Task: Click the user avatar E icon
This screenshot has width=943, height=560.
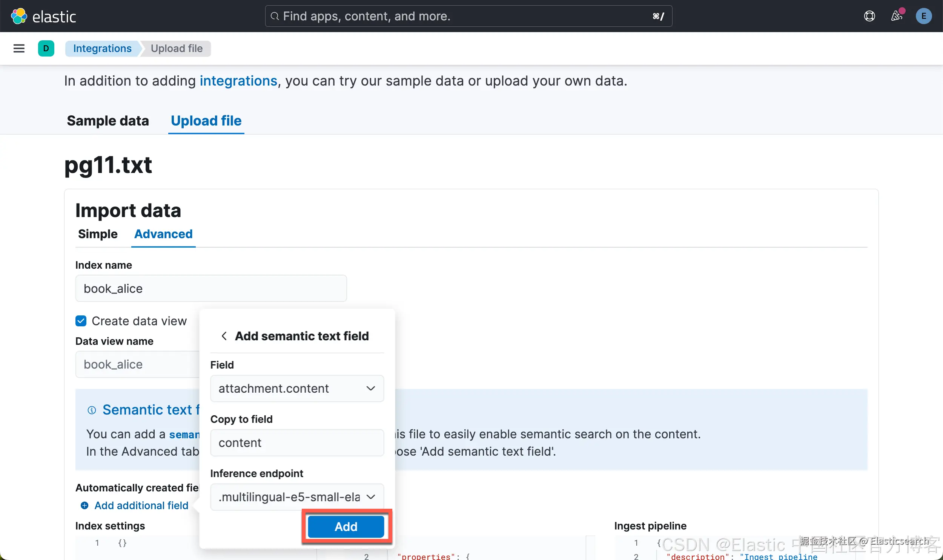Action: click(x=923, y=16)
